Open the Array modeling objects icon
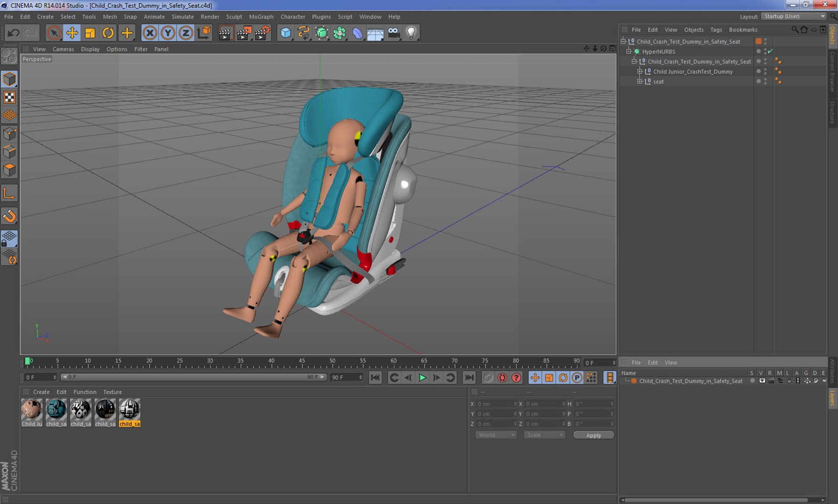Screen dimensions: 838x504 coord(340,33)
